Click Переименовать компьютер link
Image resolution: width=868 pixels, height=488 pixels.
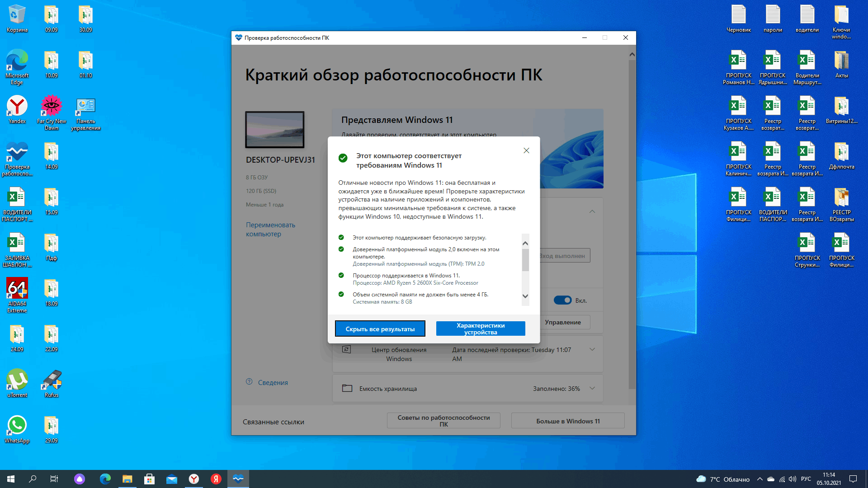click(x=270, y=229)
